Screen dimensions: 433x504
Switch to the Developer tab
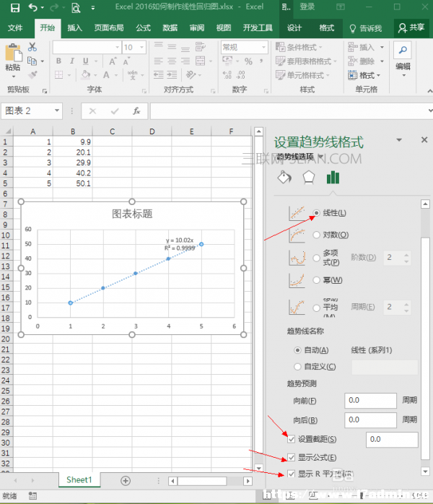pos(258,28)
